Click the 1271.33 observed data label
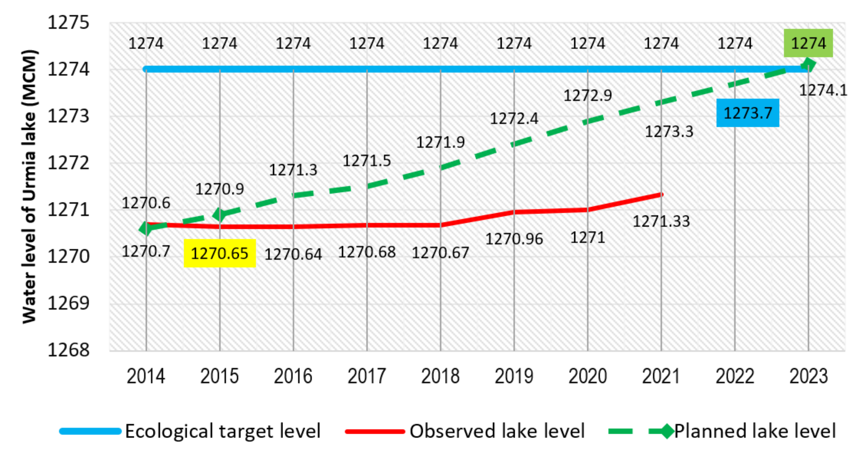The image size is (868, 457). point(661,222)
